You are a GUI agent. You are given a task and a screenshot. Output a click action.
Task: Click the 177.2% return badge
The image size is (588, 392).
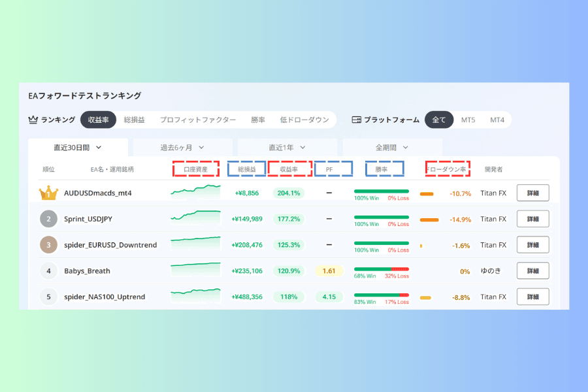click(289, 219)
